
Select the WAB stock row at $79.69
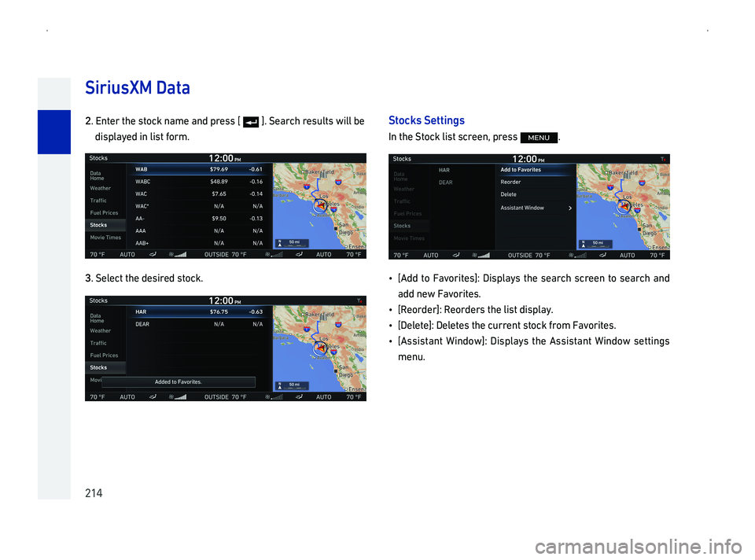point(199,169)
